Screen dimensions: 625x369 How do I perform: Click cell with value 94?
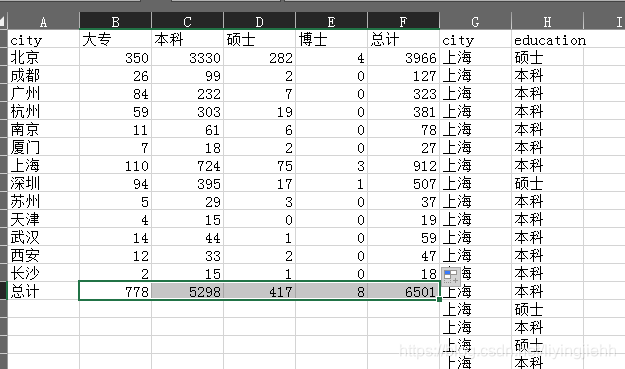point(116,183)
